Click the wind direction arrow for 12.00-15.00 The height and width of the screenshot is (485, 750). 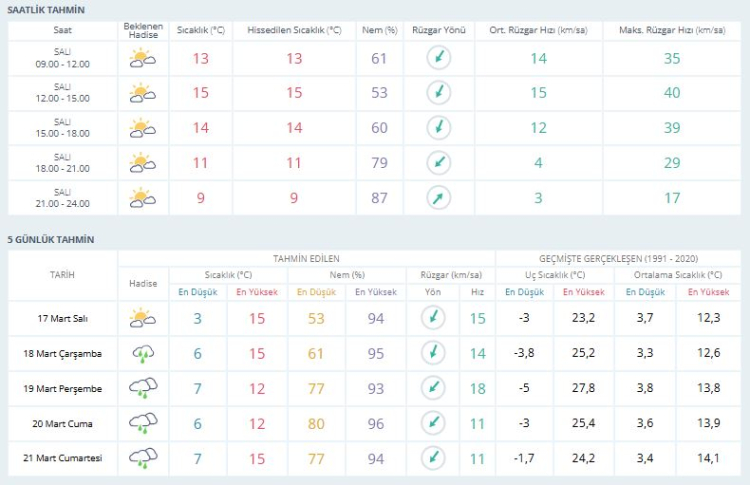tap(438, 93)
